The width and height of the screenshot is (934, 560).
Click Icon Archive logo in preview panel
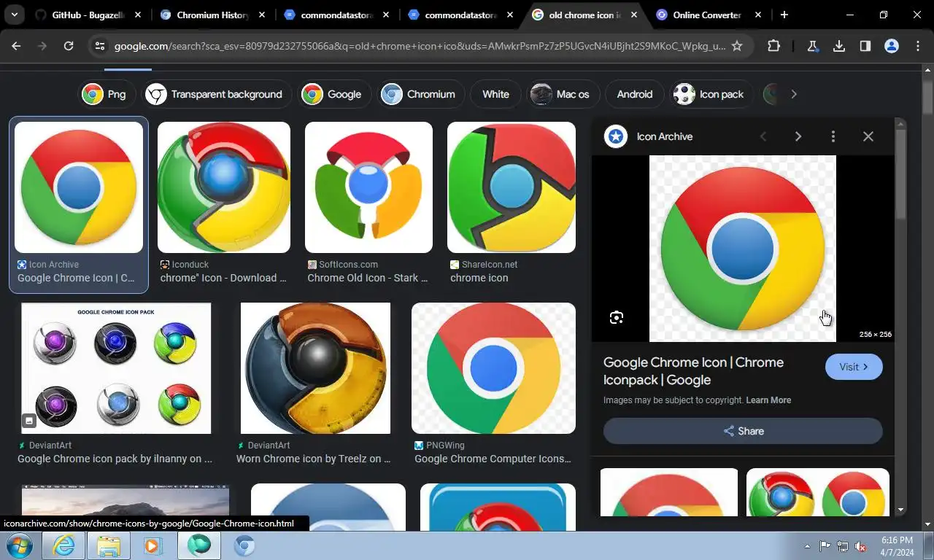[616, 136]
